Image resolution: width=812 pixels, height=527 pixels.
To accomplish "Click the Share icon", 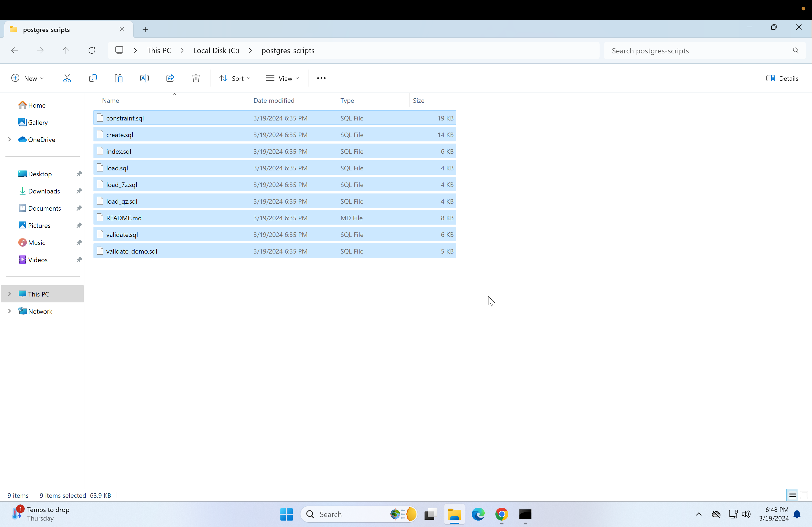I will [170, 78].
